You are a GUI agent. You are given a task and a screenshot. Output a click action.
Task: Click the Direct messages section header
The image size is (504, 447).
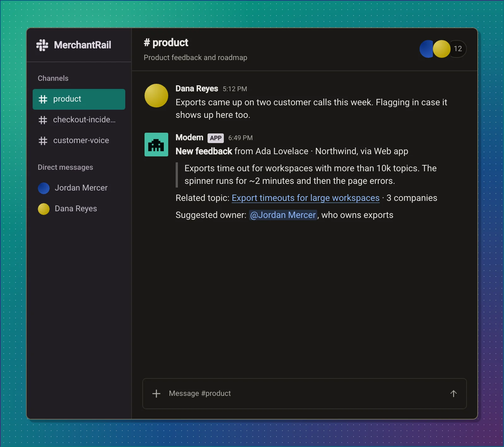(x=65, y=167)
